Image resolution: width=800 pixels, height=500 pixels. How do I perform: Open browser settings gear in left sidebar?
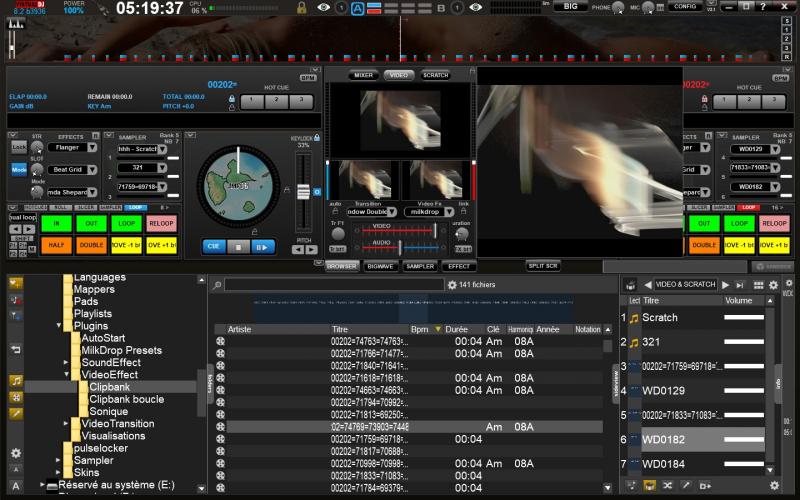pyautogui.click(x=16, y=453)
